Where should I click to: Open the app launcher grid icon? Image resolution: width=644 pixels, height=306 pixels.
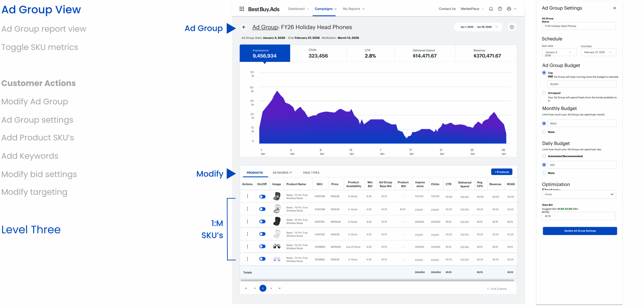pos(242,9)
